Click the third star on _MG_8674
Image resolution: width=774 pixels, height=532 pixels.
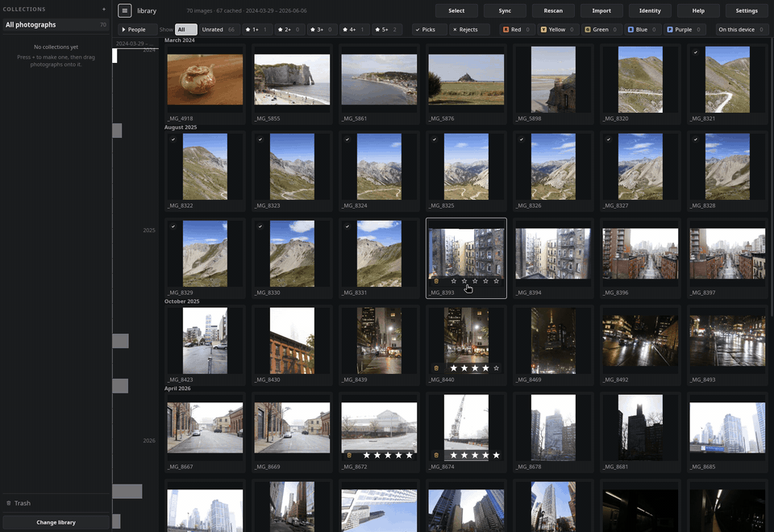pyautogui.click(x=475, y=455)
